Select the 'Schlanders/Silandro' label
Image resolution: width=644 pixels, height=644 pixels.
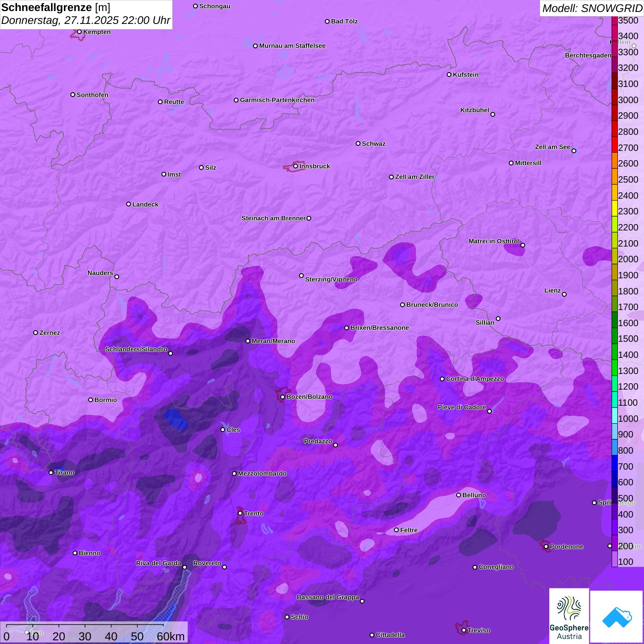coord(136,349)
